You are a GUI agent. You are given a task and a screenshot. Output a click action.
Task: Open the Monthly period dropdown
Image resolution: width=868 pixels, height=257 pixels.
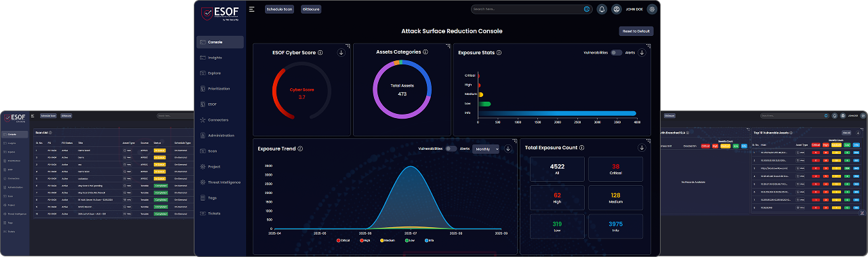(x=486, y=149)
